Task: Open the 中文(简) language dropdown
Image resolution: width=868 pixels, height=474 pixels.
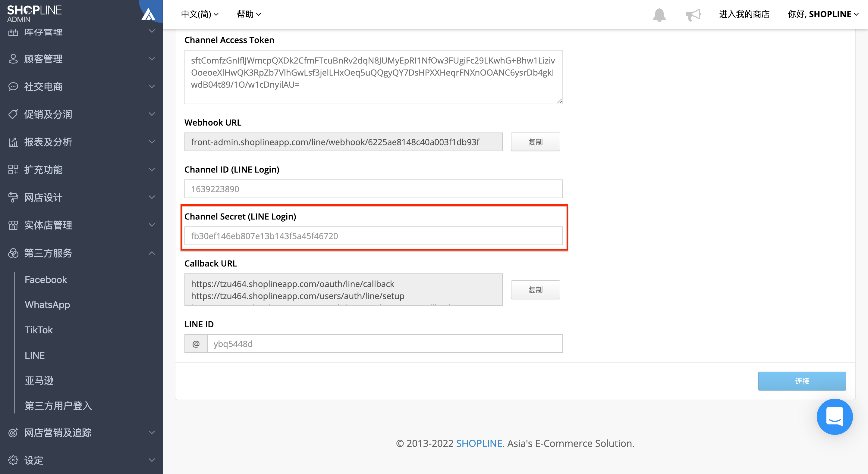Action: (x=200, y=14)
